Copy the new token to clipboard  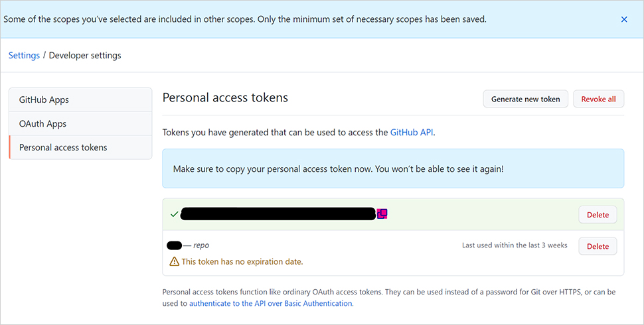382,214
